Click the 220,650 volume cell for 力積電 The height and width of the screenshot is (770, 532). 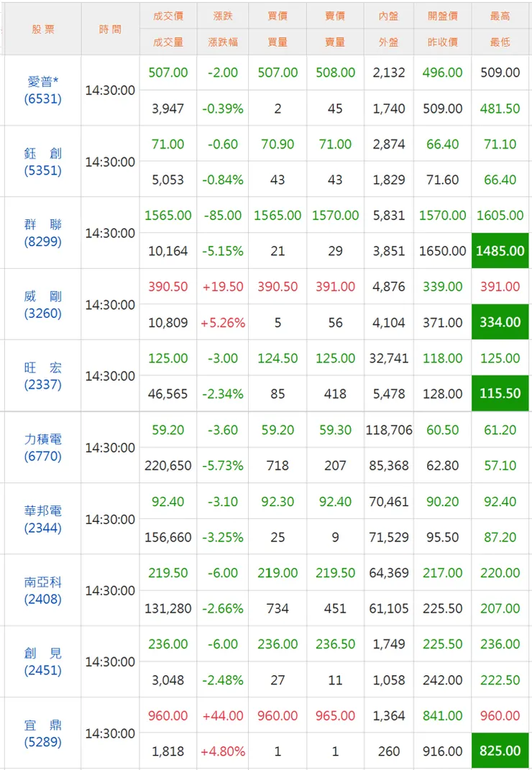(168, 466)
